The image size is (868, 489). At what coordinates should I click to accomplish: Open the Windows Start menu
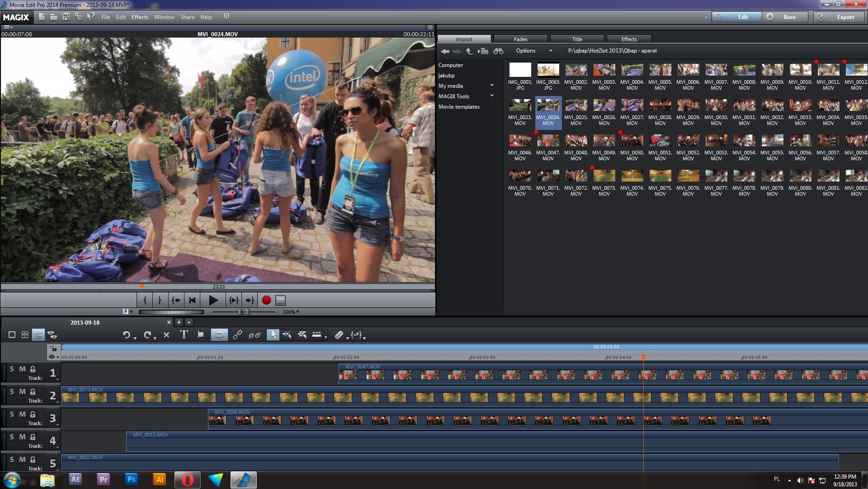pos(12,479)
